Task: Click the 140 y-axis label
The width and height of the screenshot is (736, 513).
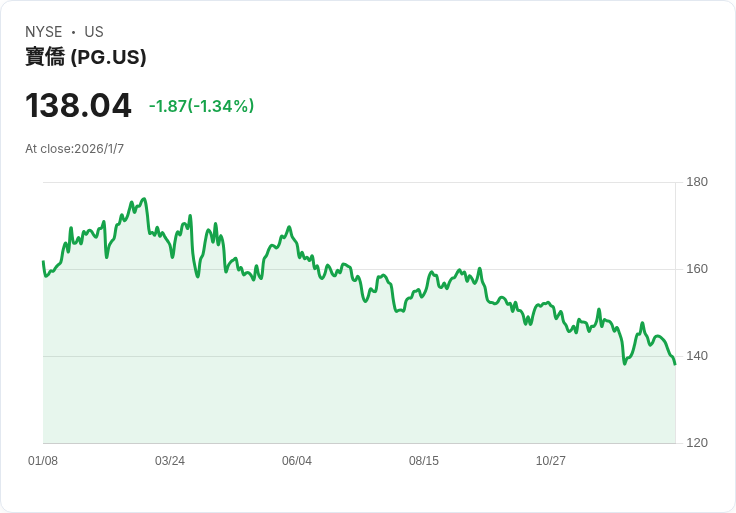Action: (x=697, y=356)
